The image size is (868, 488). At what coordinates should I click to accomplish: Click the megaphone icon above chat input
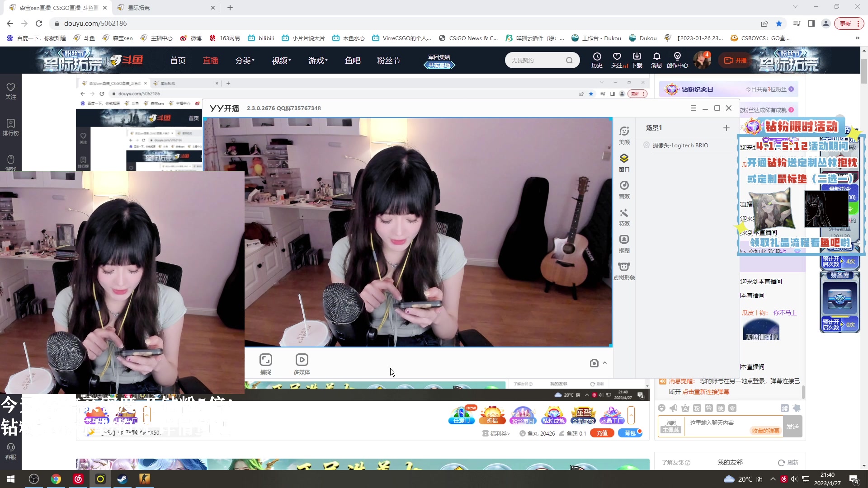pyautogui.click(x=674, y=408)
